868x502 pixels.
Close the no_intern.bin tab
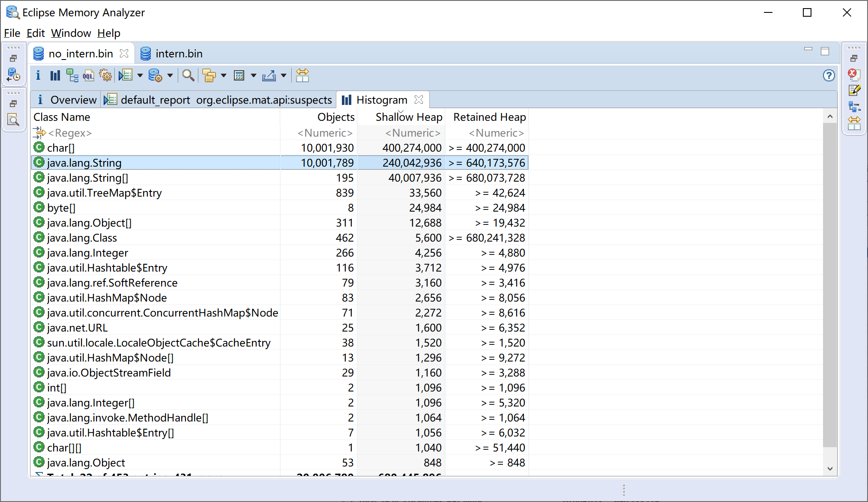click(124, 53)
